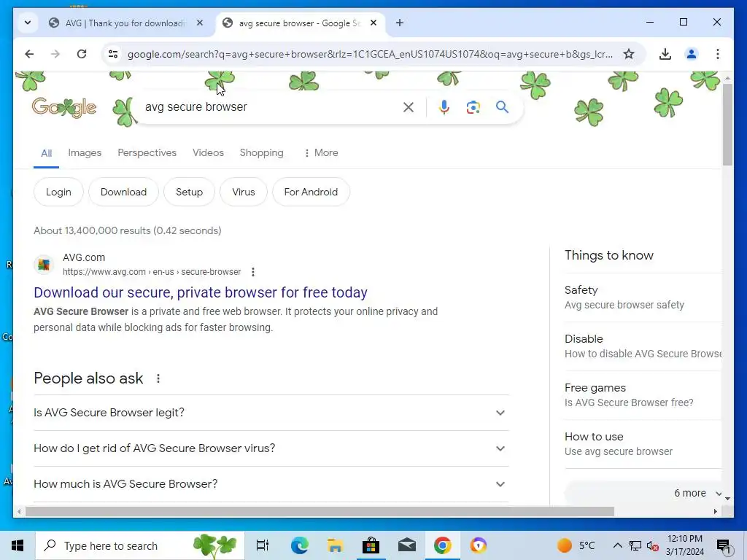Start voice search with microphone icon

444,107
